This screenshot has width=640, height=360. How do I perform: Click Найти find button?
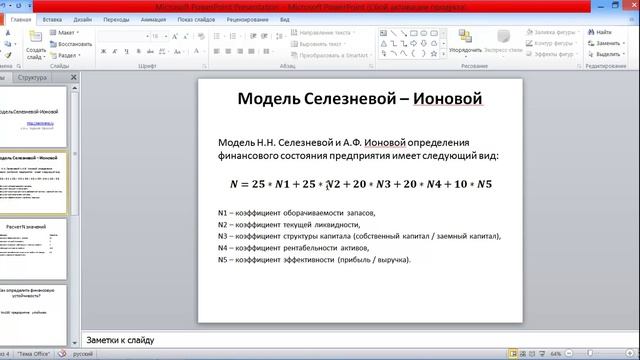[600, 32]
